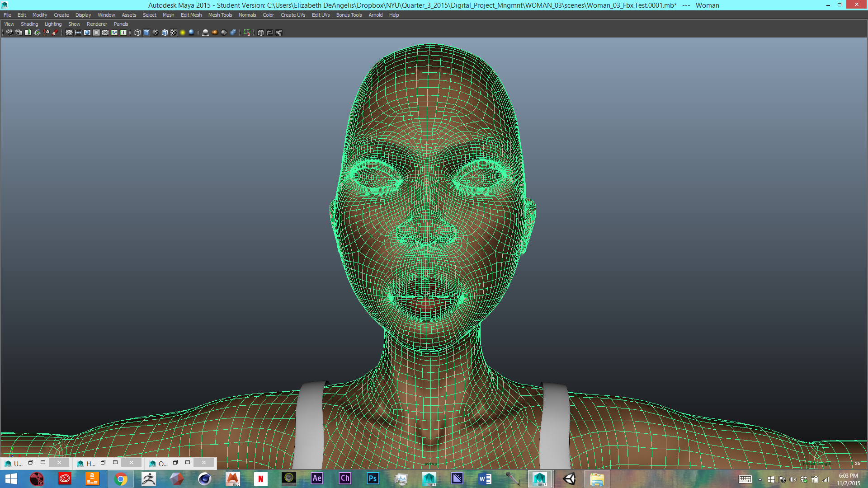Open the panel Renderer menu
The width and height of the screenshot is (868, 488).
tap(97, 24)
